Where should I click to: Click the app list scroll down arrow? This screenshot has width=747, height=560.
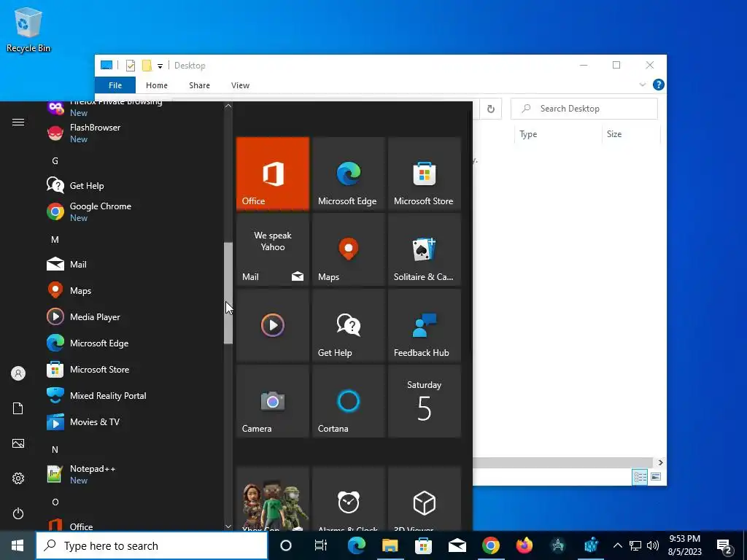click(228, 526)
